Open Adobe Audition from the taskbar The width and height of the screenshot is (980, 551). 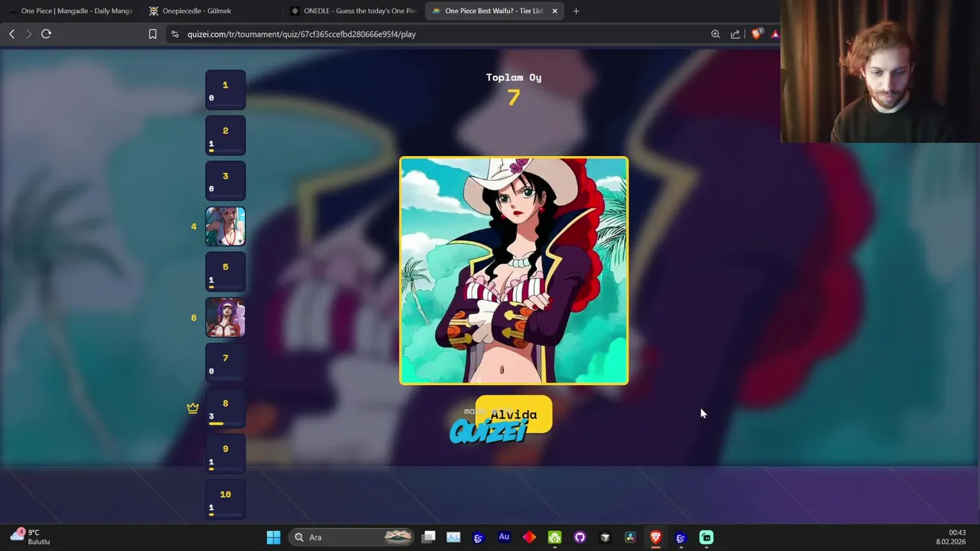(504, 537)
